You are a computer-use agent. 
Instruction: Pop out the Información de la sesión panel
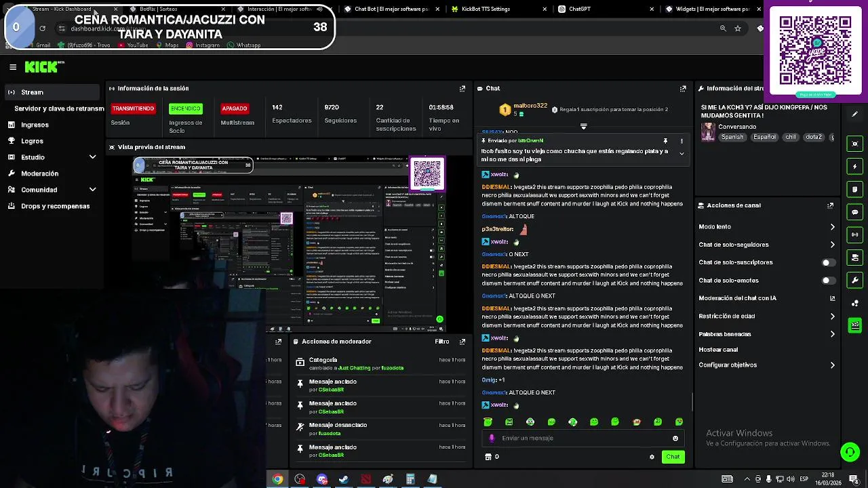pyautogui.click(x=462, y=89)
